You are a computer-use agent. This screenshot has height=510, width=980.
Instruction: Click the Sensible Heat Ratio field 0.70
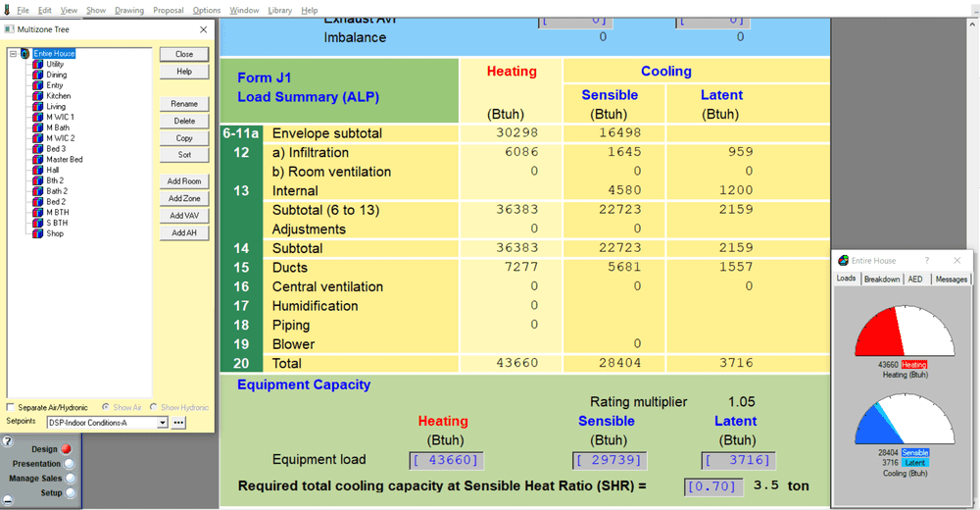click(x=713, y=486)
